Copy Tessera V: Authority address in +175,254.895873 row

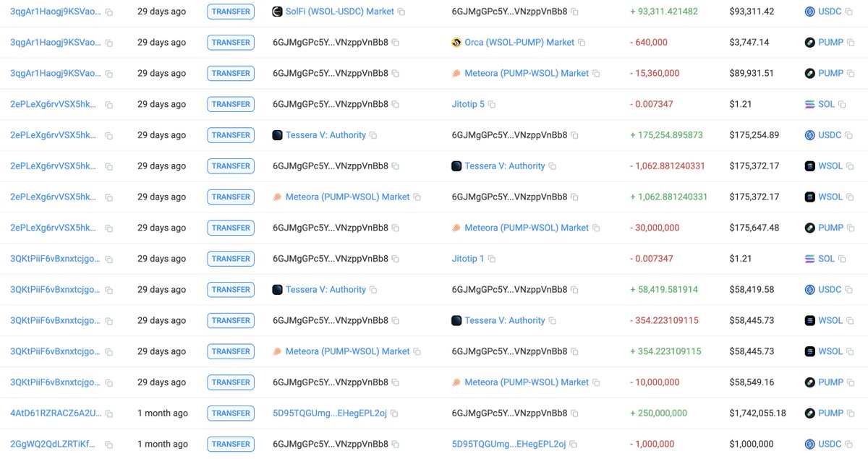(x=373, y=135)
